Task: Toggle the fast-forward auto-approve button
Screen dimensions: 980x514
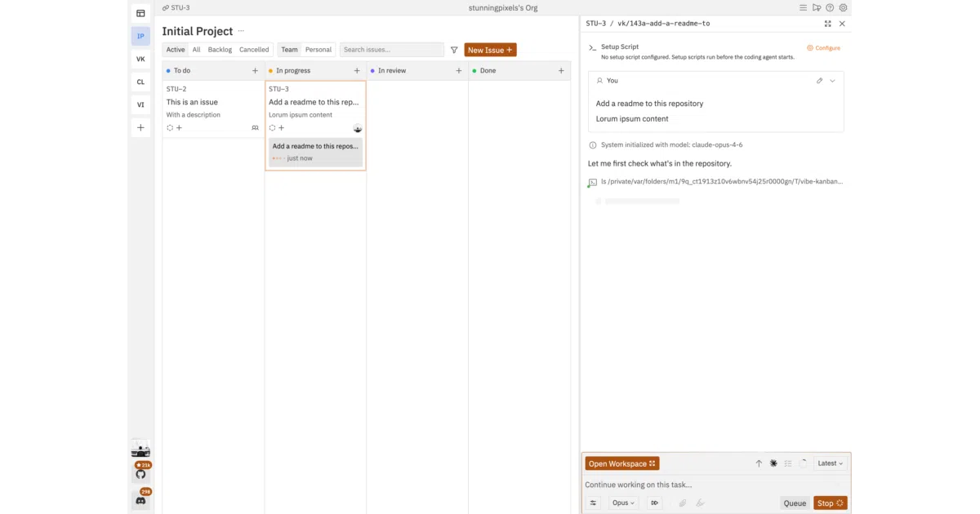Action: point(654,503)
